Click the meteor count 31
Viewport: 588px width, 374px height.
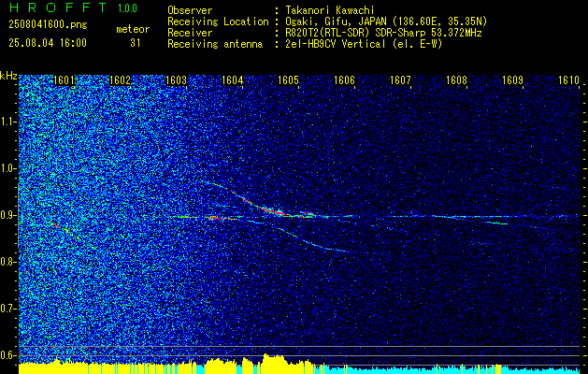coord(136,43)
